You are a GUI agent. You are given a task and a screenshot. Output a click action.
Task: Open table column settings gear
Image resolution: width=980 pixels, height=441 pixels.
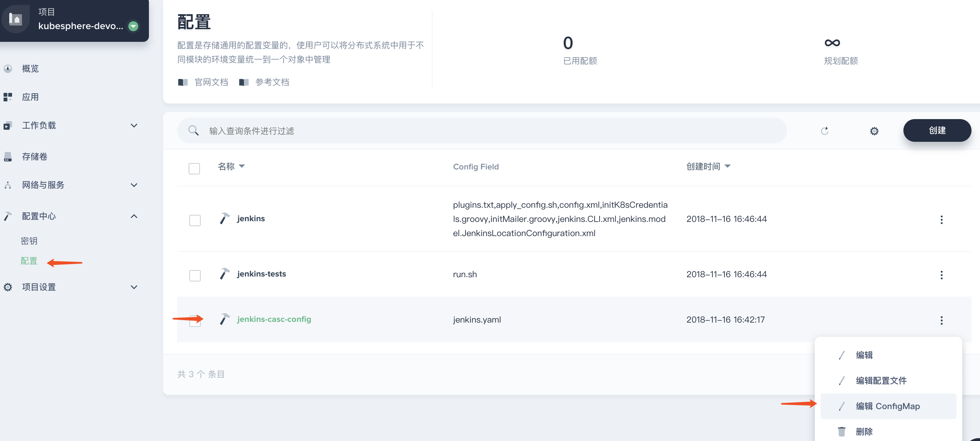[x=874, y=131]
